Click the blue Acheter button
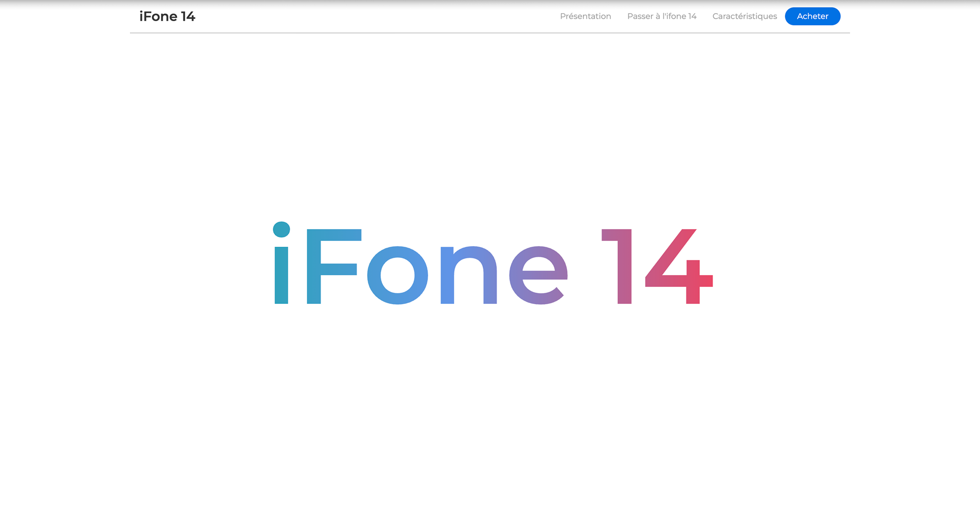 812,16
